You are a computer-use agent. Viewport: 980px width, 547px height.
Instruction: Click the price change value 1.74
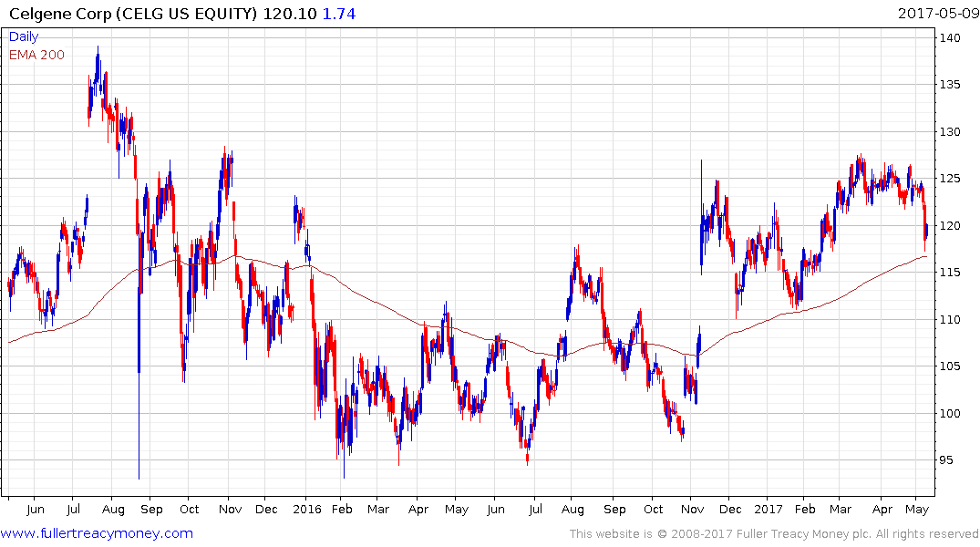[339, 14]
